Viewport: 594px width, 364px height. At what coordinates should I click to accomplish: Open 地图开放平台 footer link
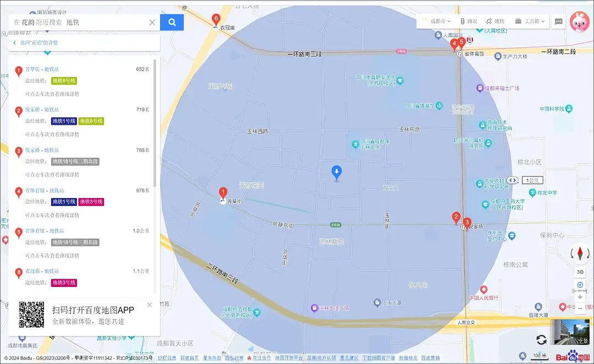pos(289,358)
